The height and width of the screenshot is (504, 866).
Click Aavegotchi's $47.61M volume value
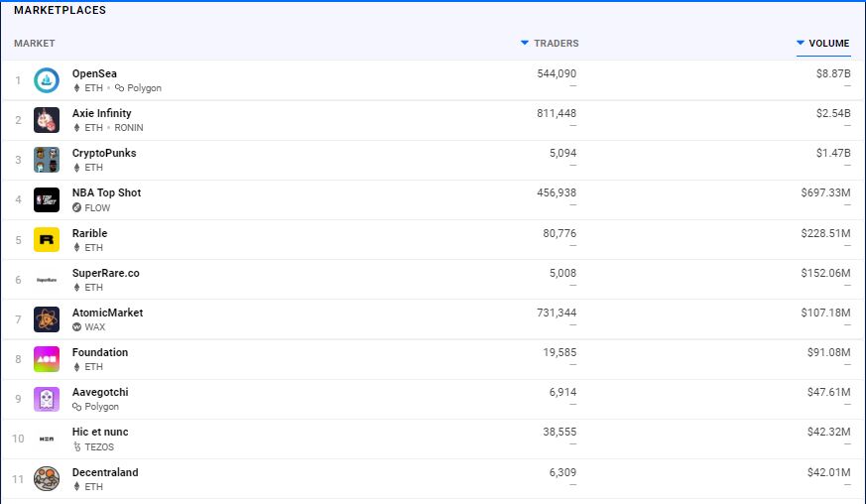tap(828, 392)
